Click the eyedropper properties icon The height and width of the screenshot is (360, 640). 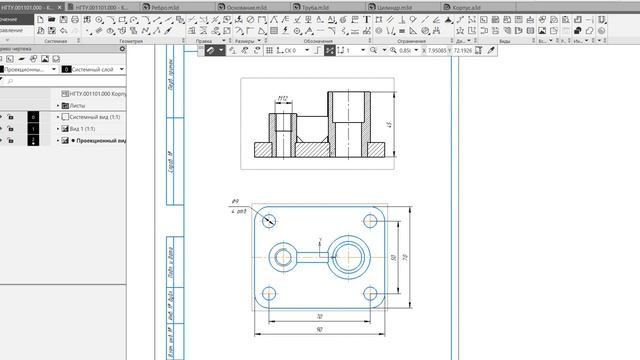(x=491, y=50)
